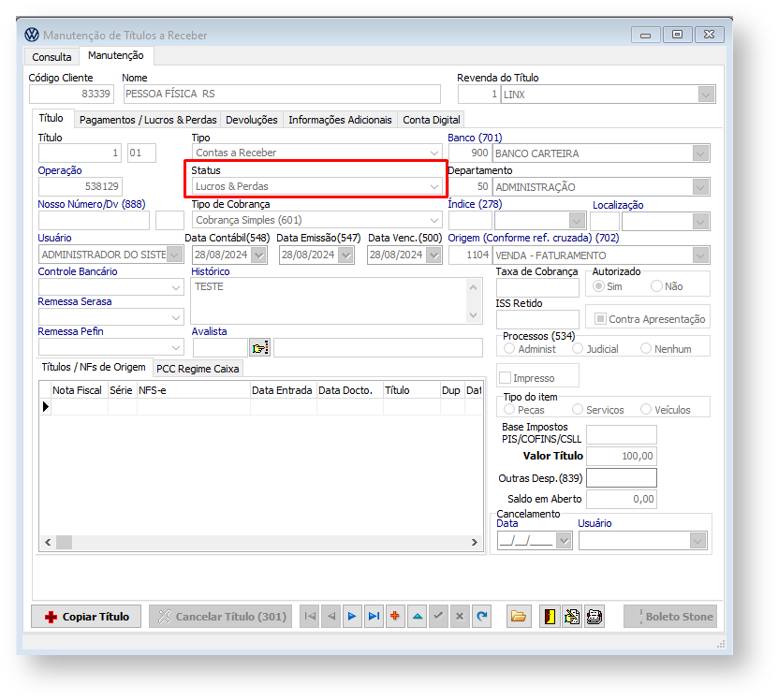Select Autorizado Sim option
The width and height of the screenshot is (778, 700).
[x=599, y=286]
